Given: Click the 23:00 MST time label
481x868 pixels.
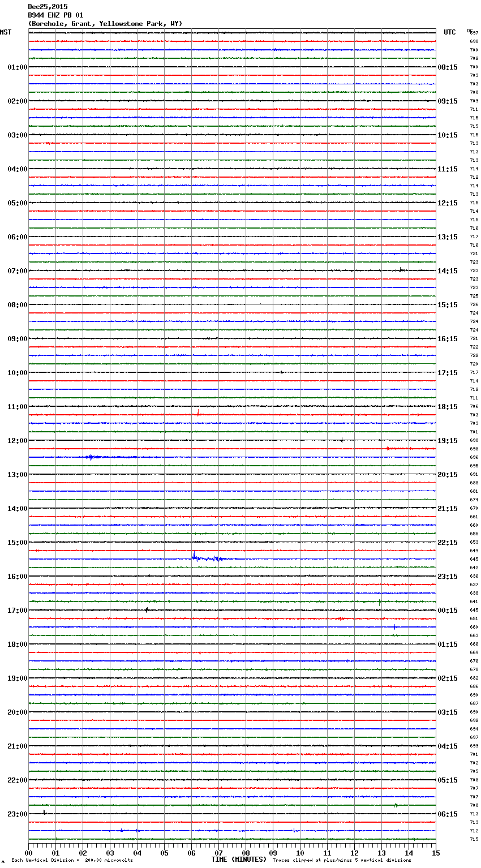Looking at the screenshot, I should pos(18,814).
